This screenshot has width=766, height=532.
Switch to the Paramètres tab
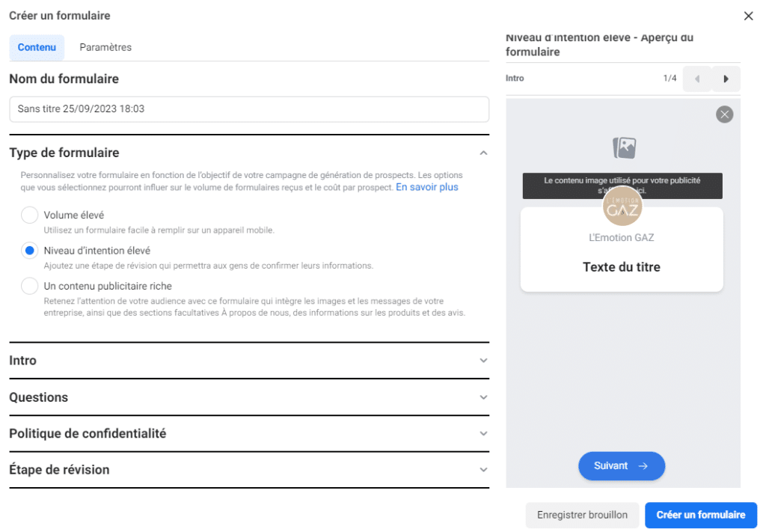click(x=105, y=47)
